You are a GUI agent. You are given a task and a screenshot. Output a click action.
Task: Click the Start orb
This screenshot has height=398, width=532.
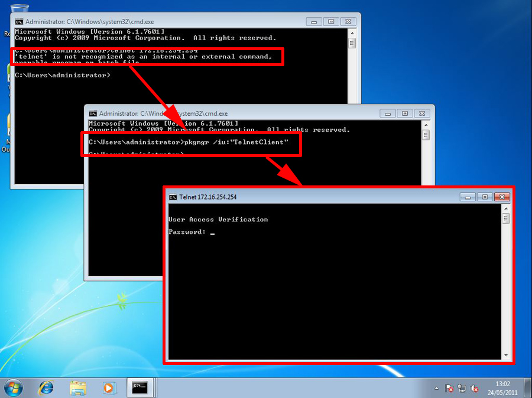click(x=13, y=388)
